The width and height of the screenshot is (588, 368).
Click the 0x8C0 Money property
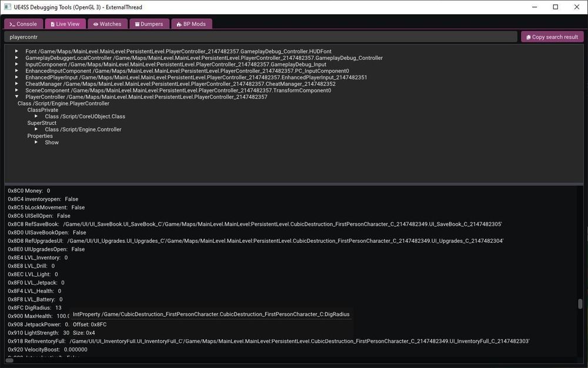(29, 190)
